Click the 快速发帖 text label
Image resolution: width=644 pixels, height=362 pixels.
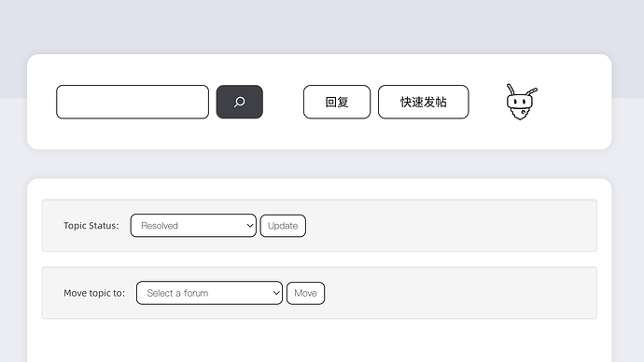click(x=424, y=102)
